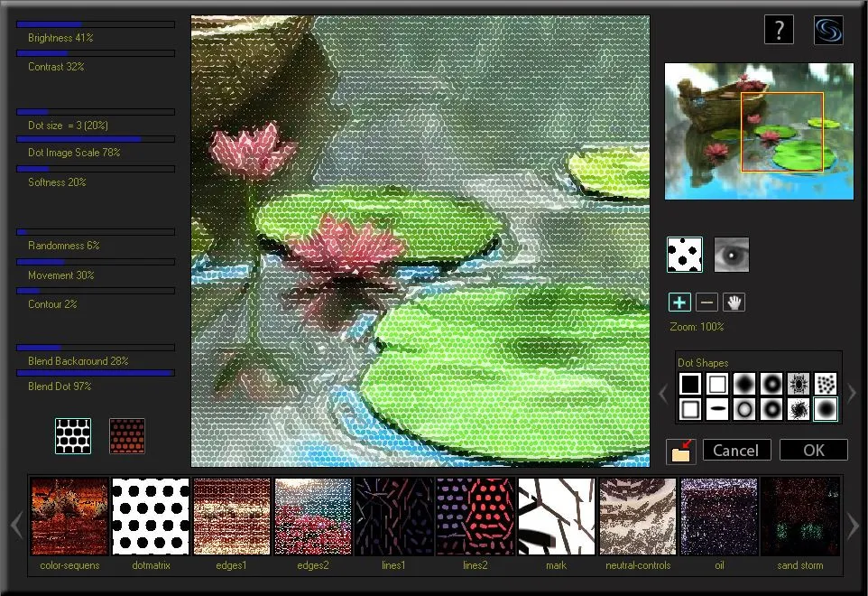Toggle the dotted effect preview mode
Viewport: 868px width, 596px height.
tap(684, 255)
